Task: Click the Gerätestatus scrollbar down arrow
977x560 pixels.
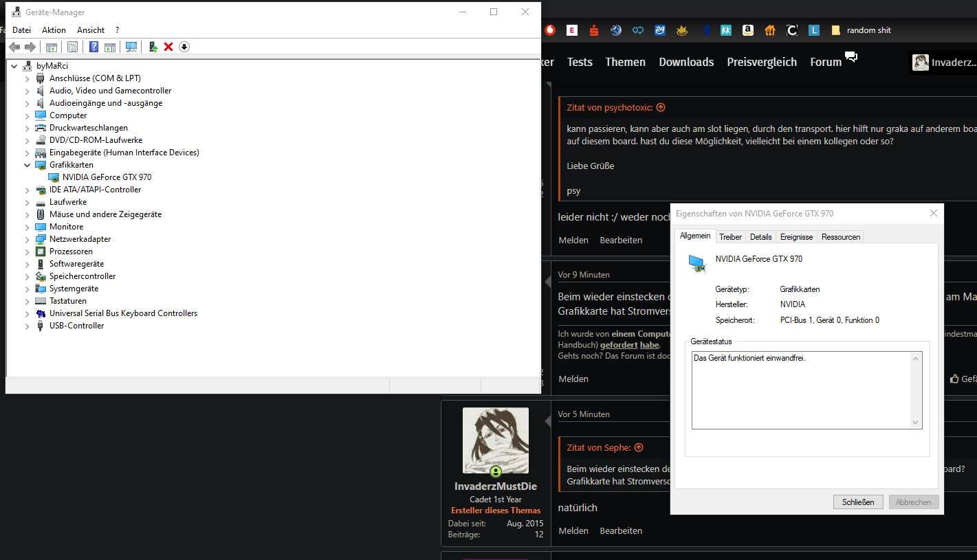Action: point(915,422)
